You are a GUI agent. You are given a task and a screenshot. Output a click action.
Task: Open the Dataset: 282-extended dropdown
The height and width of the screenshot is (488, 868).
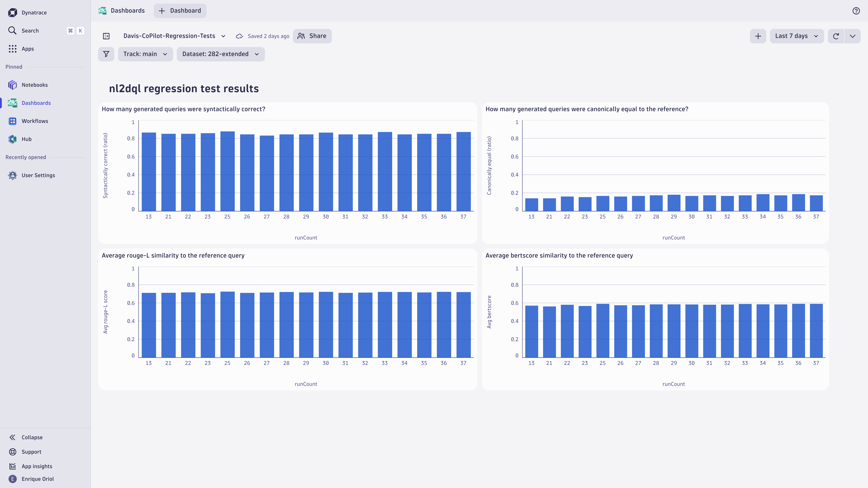(220, 54)
